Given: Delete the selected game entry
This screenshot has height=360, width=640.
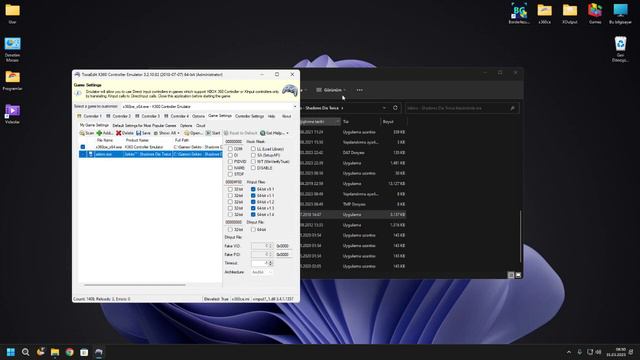Looking at the screenshot, I should [x=124, y=133].
